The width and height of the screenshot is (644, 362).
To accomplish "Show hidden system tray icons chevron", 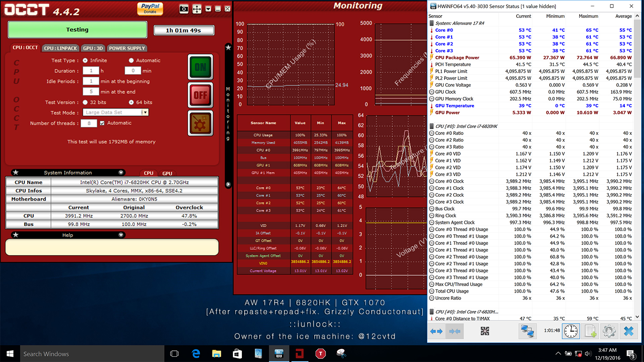I will point(559,354).
